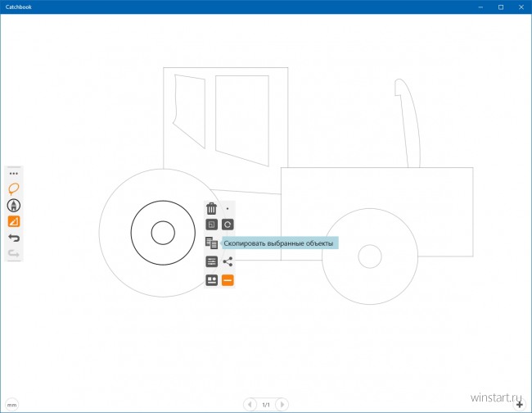Rotate selection with circular arrow icon

click(228, 225)
